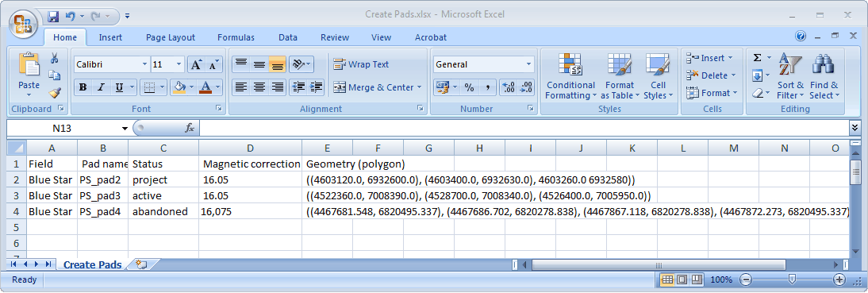Toggle Bold formatting
This screenshot has width=868, height=293.
tap(83, 87)
